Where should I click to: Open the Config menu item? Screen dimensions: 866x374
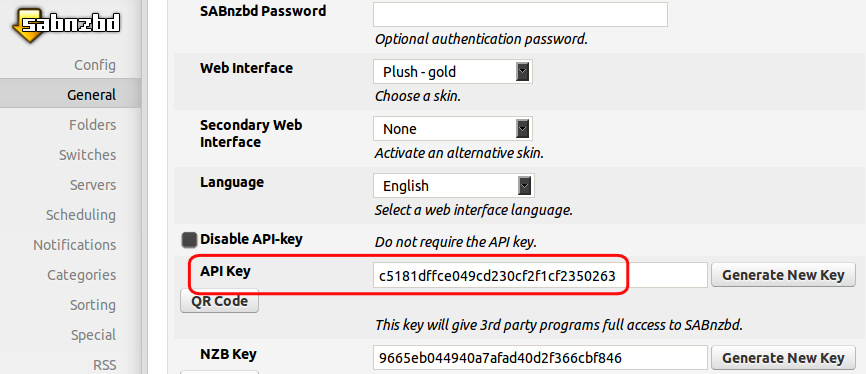[95, 65]
